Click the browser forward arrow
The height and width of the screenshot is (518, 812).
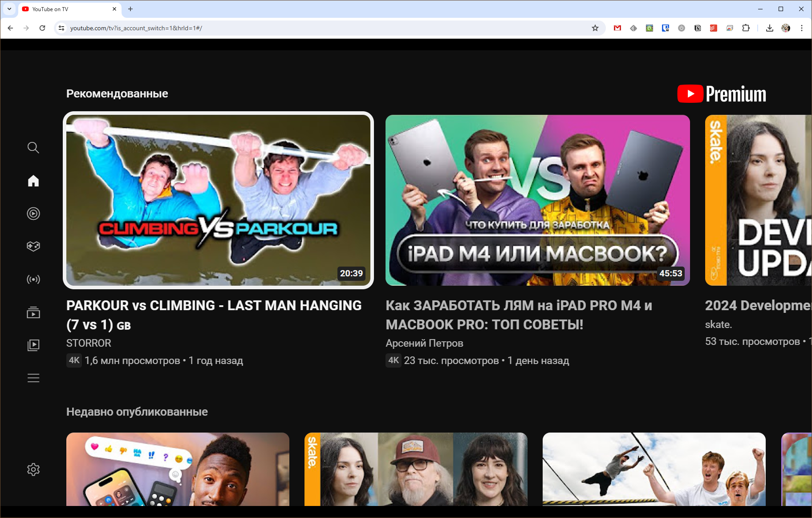26,28
